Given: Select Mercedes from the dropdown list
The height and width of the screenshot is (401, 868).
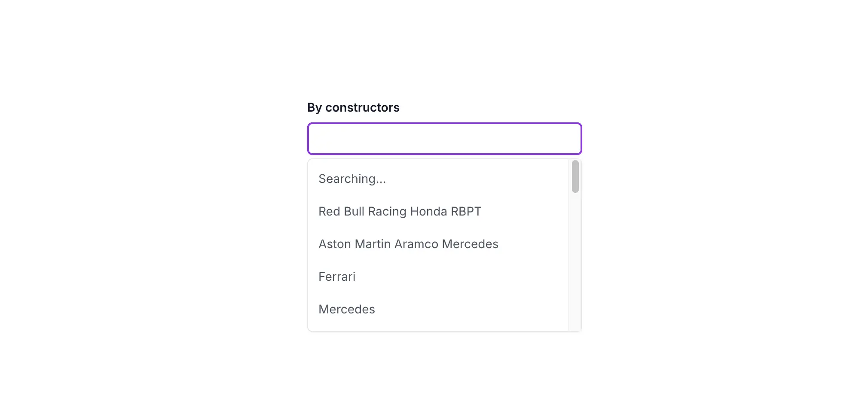Looking at the screenshot, I should pyautogui.click(x=438, y=309).
